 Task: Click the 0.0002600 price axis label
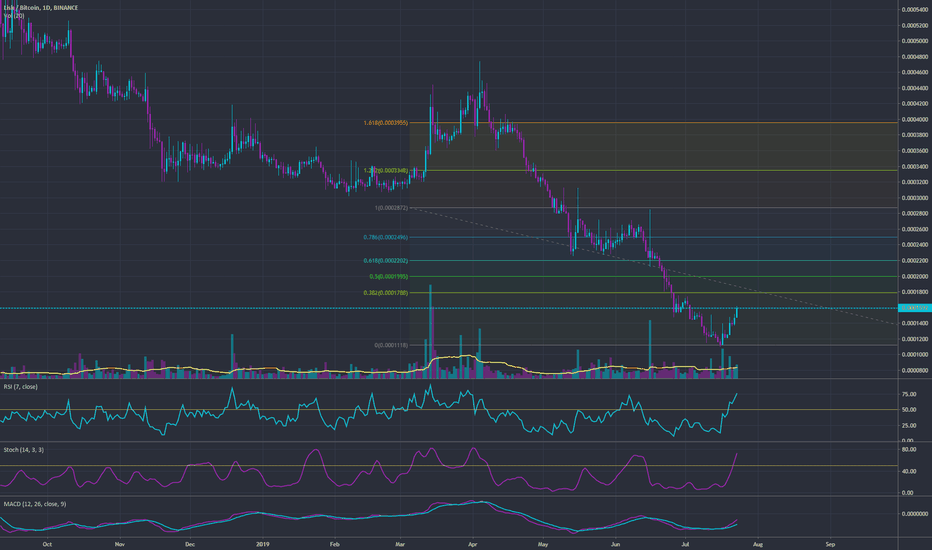click(x=915, y=230)
